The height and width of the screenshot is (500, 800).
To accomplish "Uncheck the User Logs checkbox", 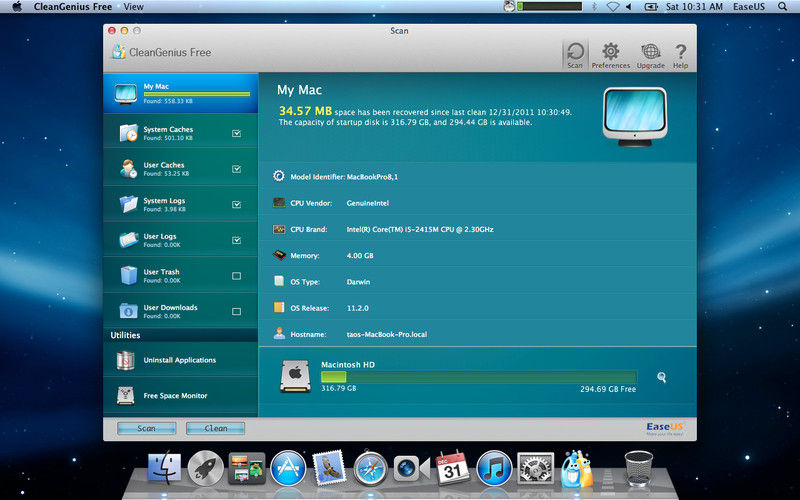I will click(x=236, y=240).
